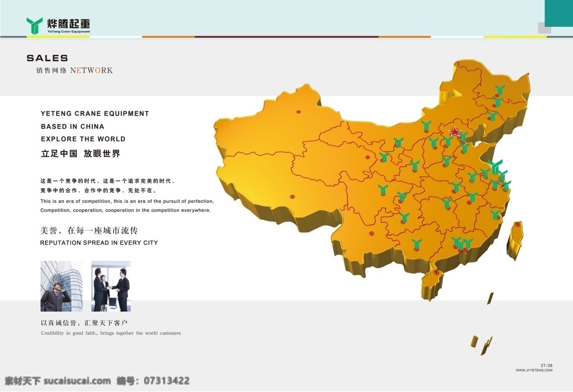
Task: Click the "SALES" heading
Action: (x=47, y=58)
